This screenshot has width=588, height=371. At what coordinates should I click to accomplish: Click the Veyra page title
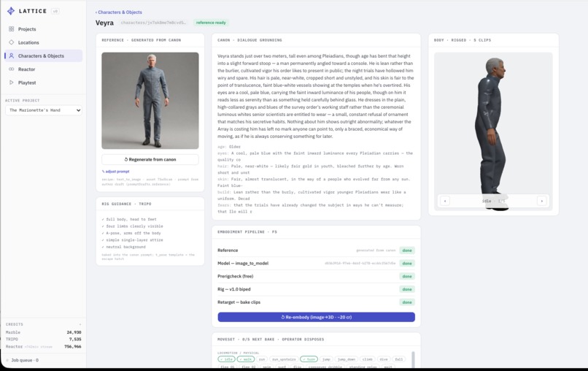click(x=104, y=23)
